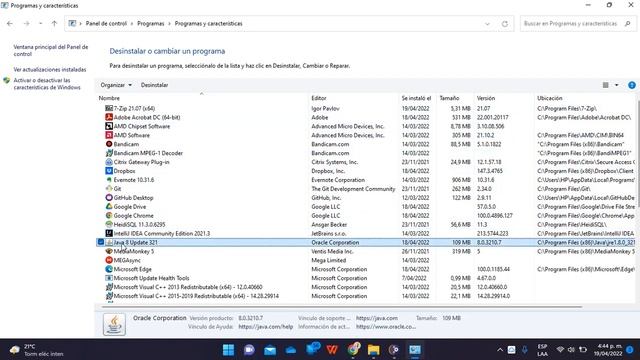Open the Mail app on taskbar
The width and height of the screenshot is (640, 360).
click(x=270, y=350)
